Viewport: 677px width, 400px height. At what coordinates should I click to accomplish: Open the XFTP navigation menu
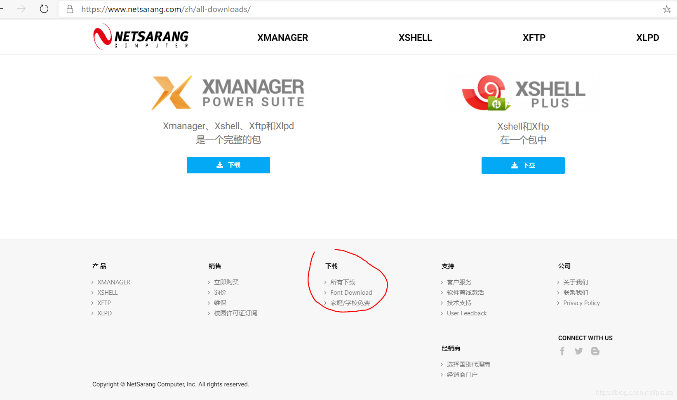click(534, 38)
